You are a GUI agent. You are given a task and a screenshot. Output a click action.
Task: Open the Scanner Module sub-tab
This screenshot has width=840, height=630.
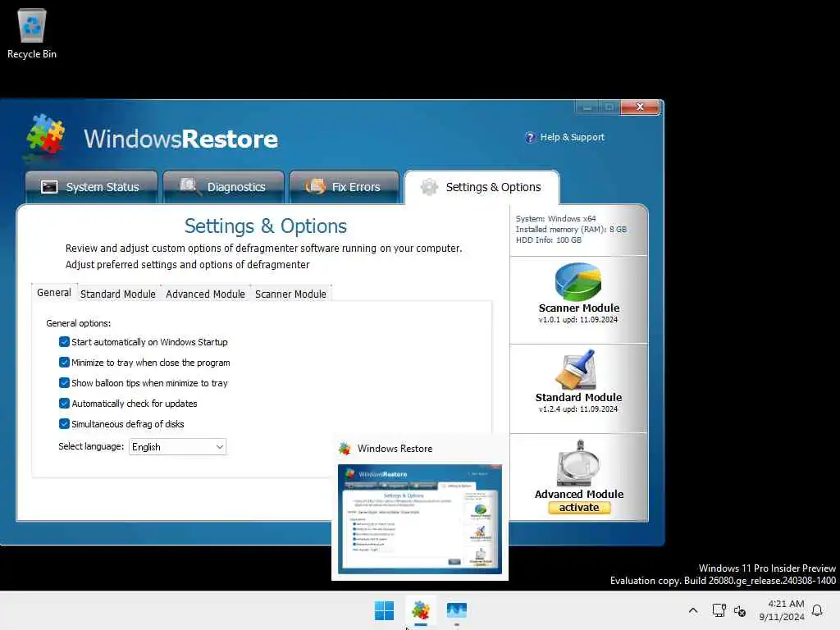(x=290, y=294)
